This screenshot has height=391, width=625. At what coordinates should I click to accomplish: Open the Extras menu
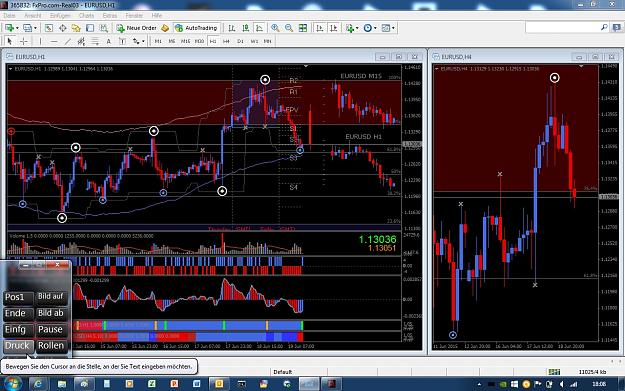[110, 16]
